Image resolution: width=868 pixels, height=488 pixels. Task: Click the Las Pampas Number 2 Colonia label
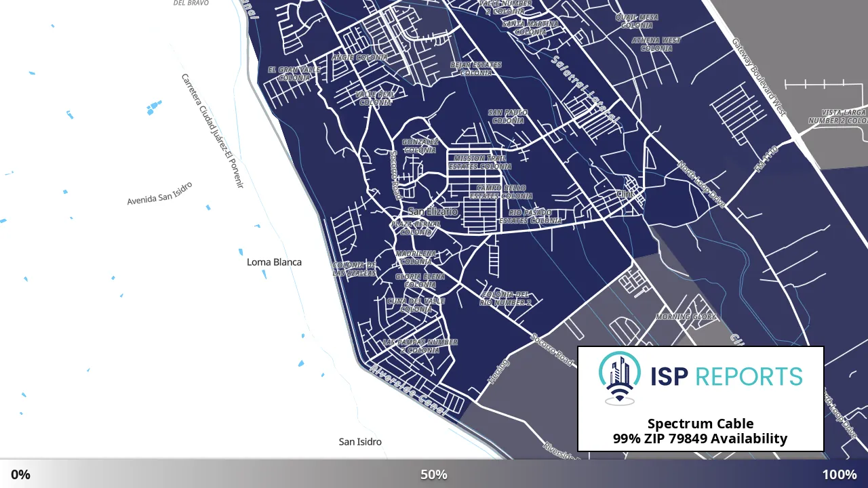pos(420,346)
